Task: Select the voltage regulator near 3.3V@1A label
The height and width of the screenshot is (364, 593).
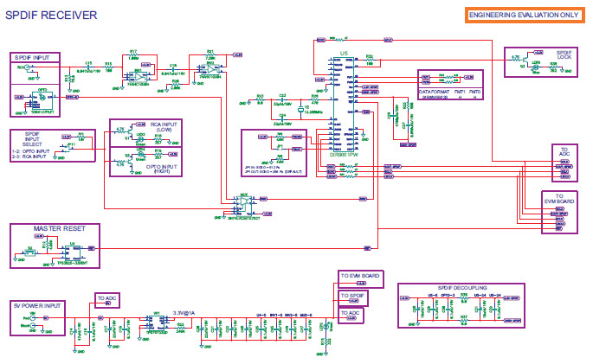Action: 158,322
